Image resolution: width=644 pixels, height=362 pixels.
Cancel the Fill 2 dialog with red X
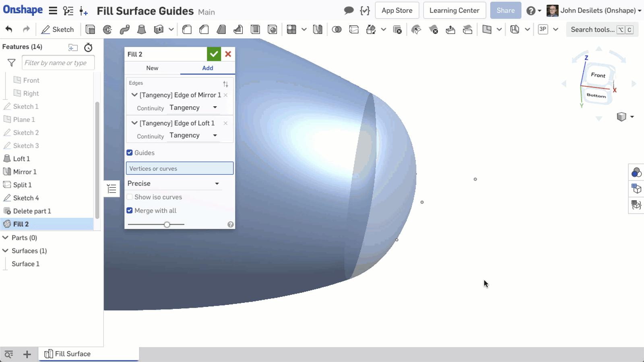tap(228, 54)
